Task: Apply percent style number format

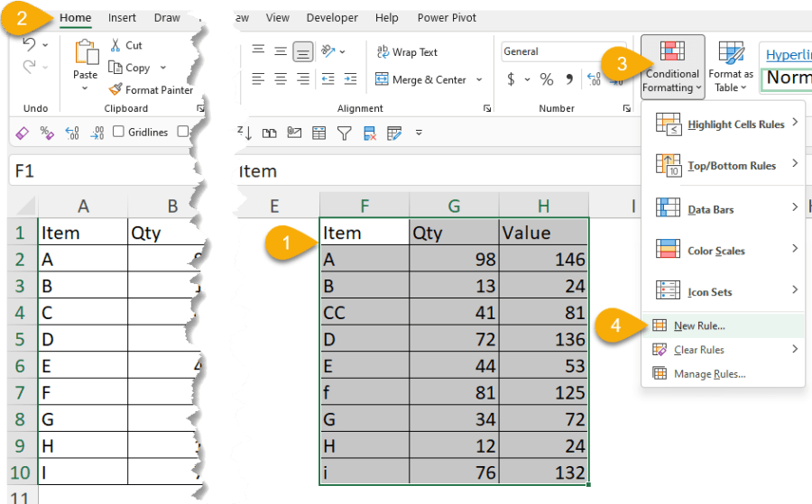Action: point(546,79)
